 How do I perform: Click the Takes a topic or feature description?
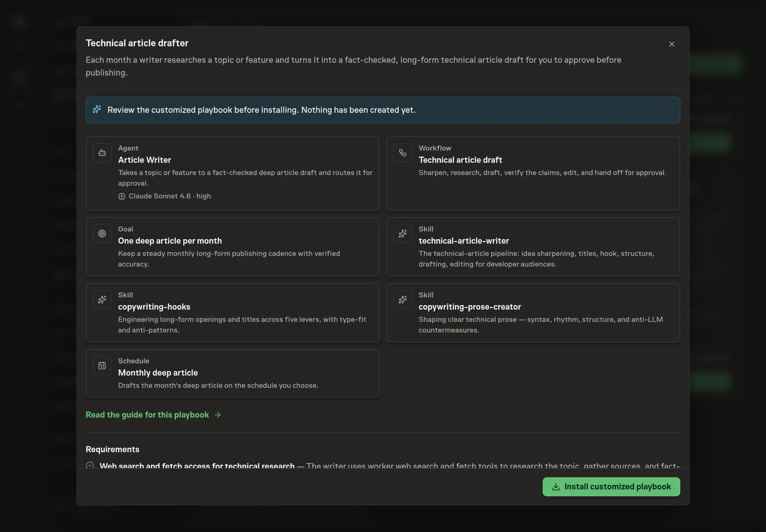(x=245, y=178)
